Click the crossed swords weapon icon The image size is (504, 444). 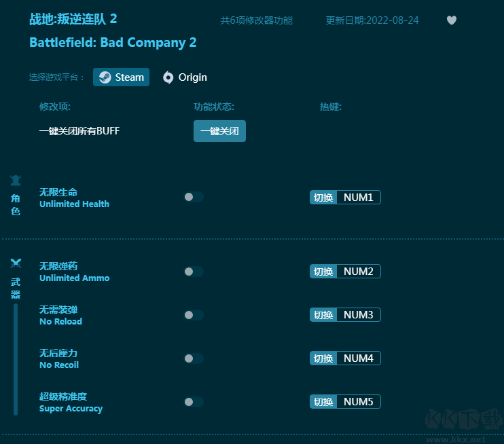(16, 263)
